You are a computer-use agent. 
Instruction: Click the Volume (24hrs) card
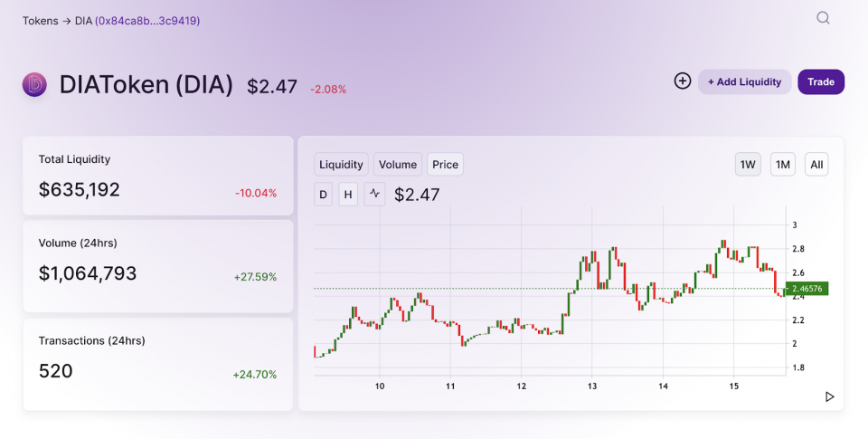(x=158, y=266)
